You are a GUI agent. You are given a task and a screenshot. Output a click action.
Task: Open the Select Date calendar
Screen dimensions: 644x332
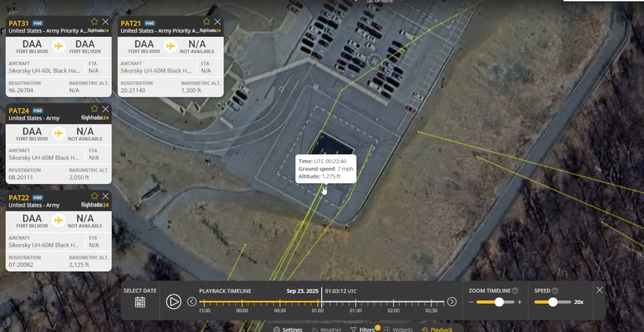(x=140, y=302)
